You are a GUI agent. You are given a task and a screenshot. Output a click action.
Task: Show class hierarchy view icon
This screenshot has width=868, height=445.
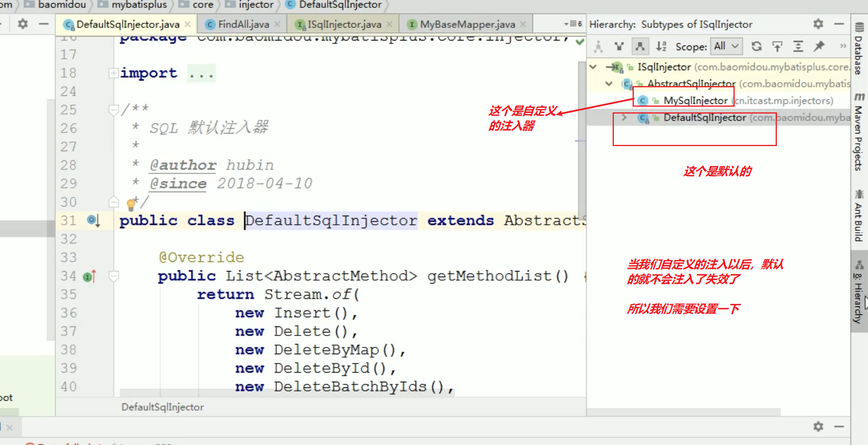click(598, 46)
